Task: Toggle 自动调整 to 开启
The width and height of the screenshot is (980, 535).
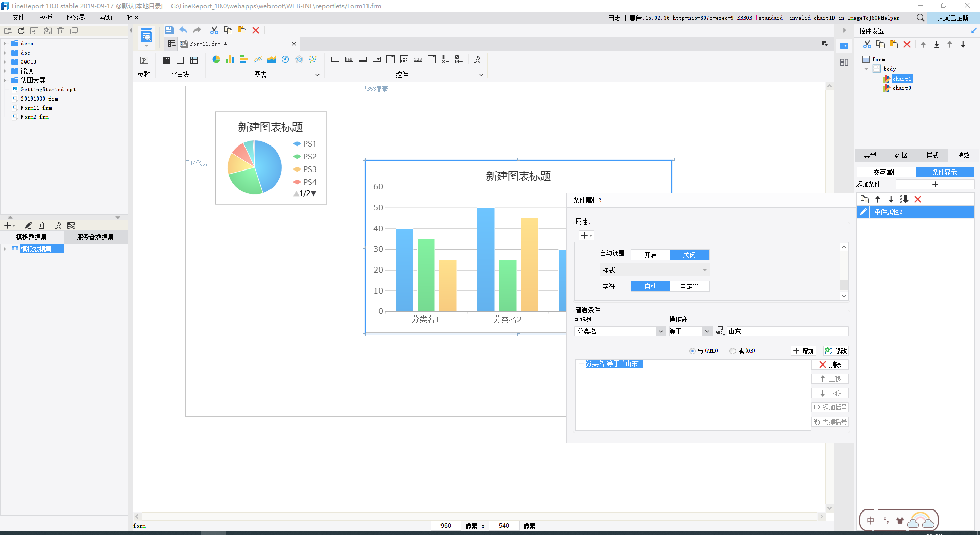Action: click(x=650, y=255)
